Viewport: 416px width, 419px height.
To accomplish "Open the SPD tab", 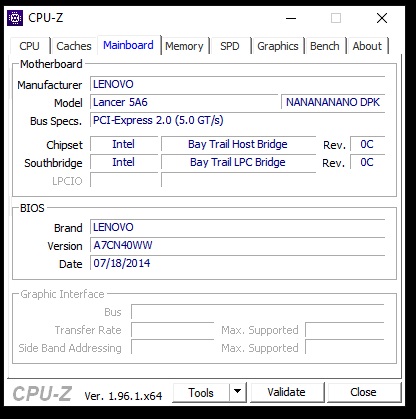I will [230, 46].
